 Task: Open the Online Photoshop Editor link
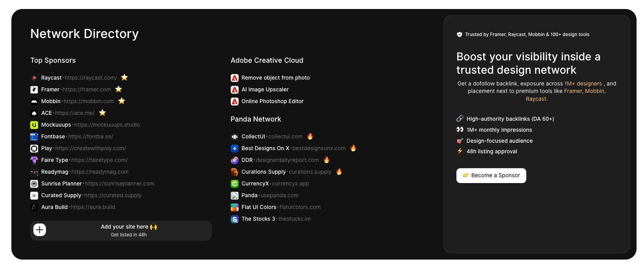(272, 101)
